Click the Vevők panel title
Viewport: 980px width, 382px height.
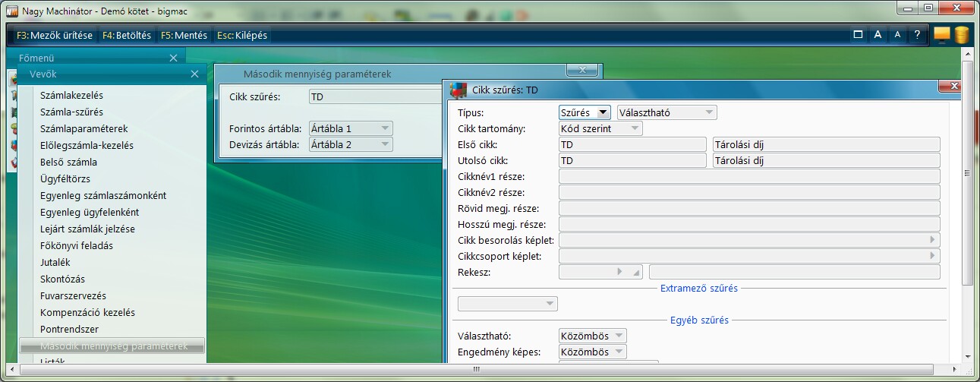pyautogui.click(x=43, y=74)
